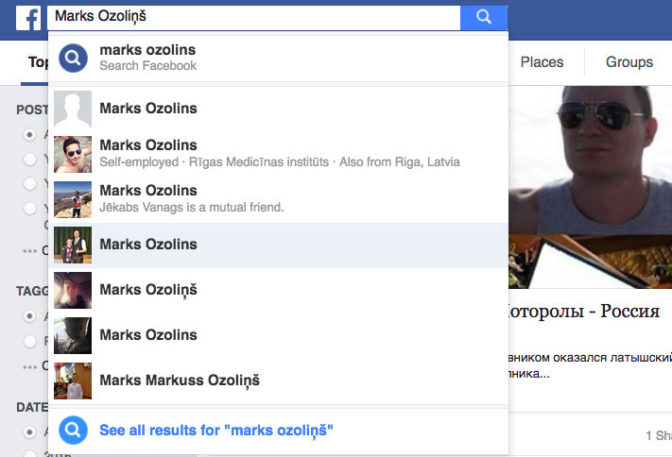Click the Facebook logo icon
This screenshot has width=672, height=457.
coord(28,18)
